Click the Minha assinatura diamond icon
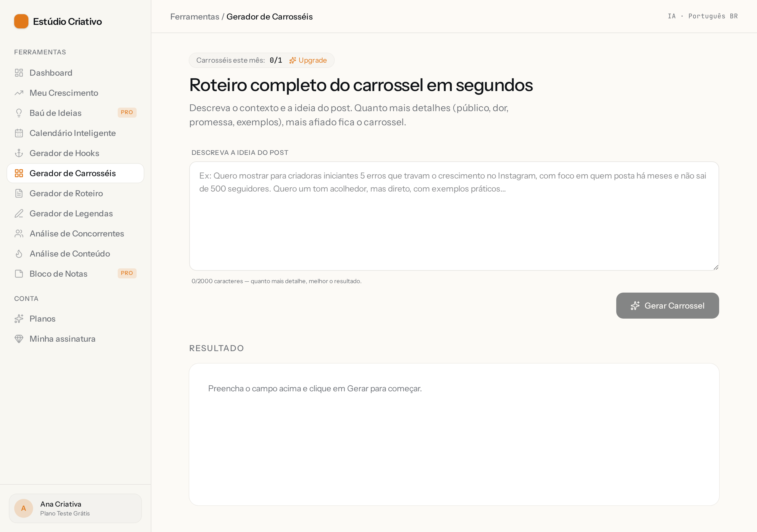Screen dimensions: 757x532 click(x=19, y=339)
